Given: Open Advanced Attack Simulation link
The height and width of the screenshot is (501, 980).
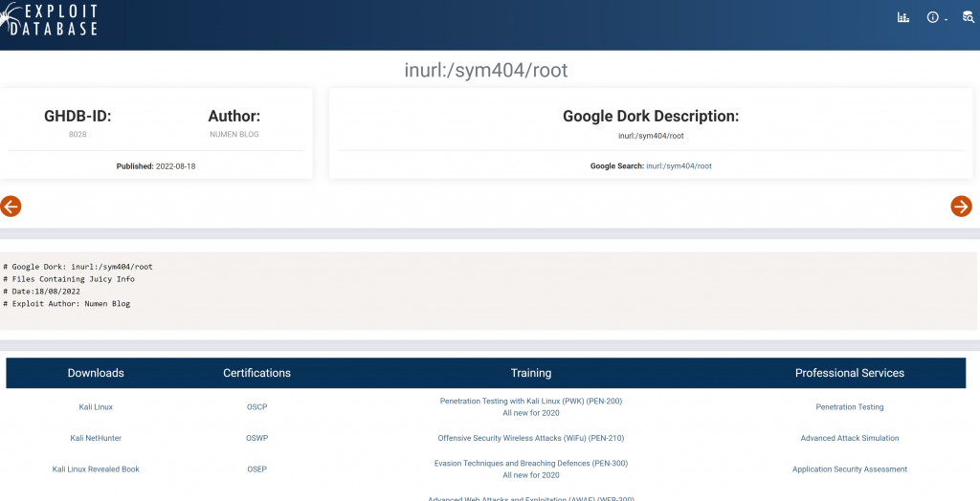Looking at the screenshot, I should click(850, 438).
